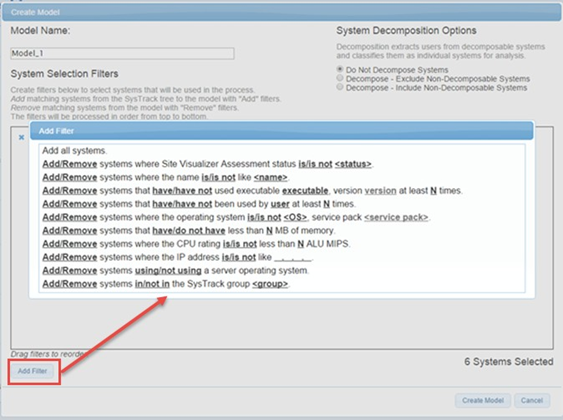This screenshot has width=563, height=420.
Task: Pick the Site Visualizer Assessment status filter
Action: [x=208, y=164]
